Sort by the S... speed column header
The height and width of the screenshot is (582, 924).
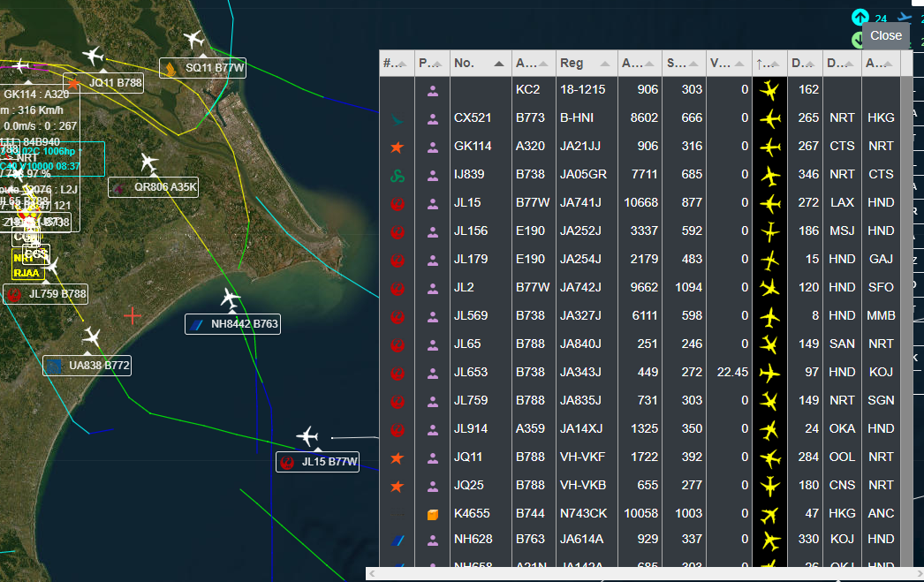(x=684, y=63)
